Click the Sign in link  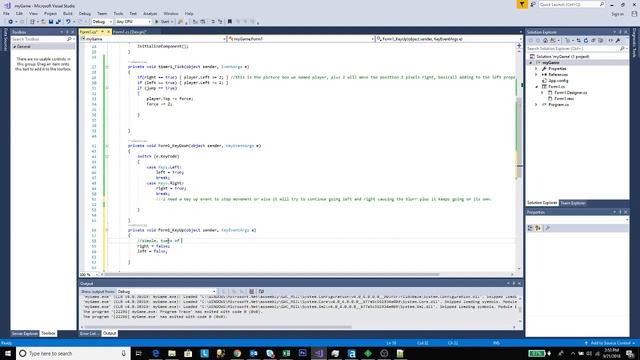(x=618, y=14)
